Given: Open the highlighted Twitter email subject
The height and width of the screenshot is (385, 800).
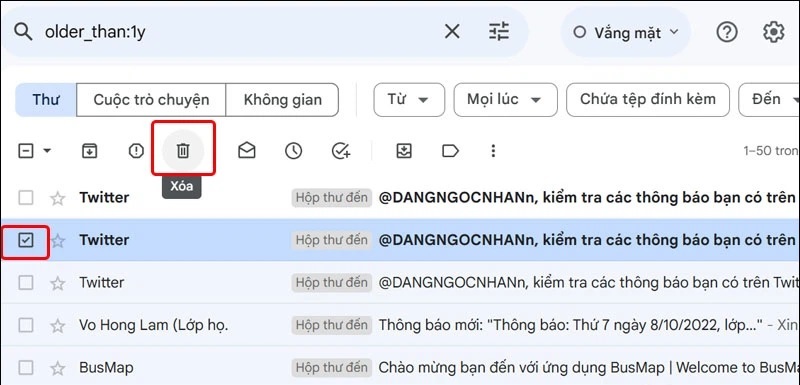Looking at the screenshot, I should [587, 240].
